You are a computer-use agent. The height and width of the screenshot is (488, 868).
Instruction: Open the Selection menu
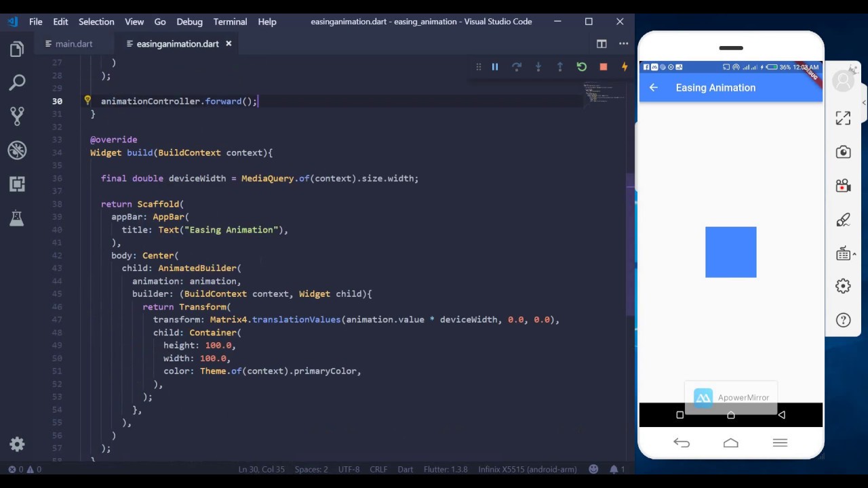coord(96,22)
